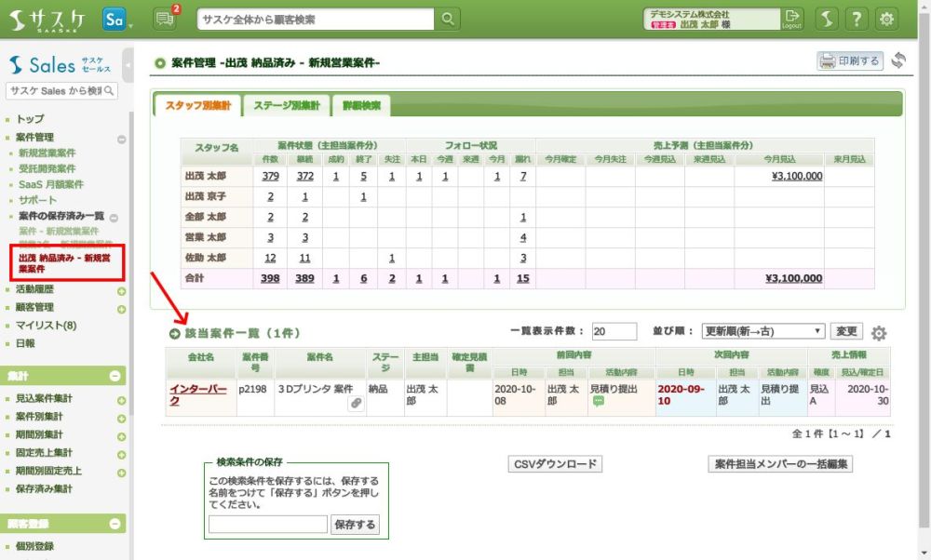Screen dimensions: 931x560
Task: Collapse the 案件管理 sidebar section
Action: tap(121, 139)
